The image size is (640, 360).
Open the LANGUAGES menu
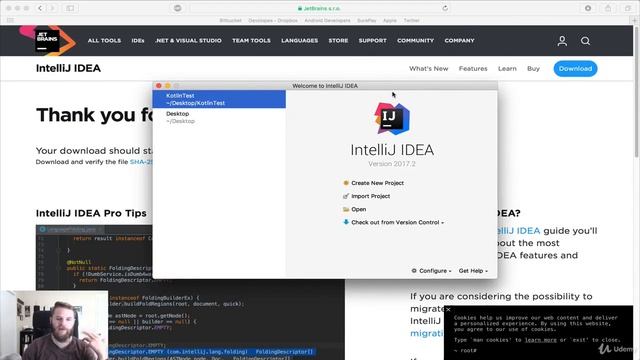coord(300,40)
